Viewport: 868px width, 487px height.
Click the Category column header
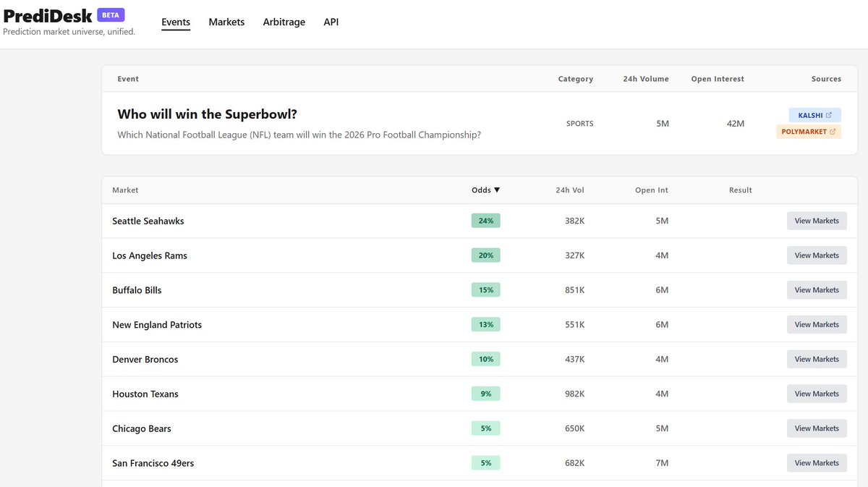point(576,79)
